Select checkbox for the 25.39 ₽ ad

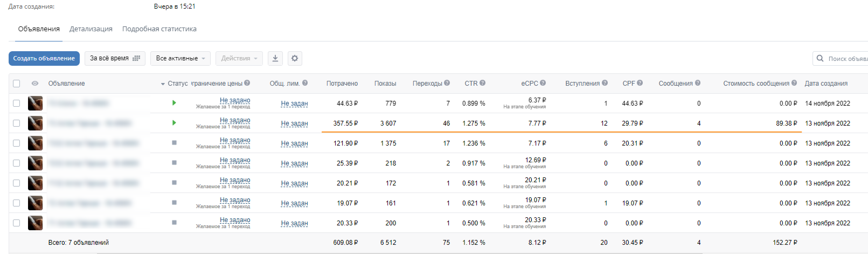(x=16, y=163)
